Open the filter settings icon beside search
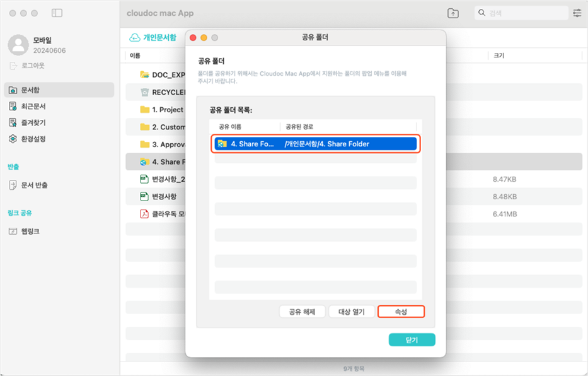Screen dimensions: 588x376 (577, 13)
